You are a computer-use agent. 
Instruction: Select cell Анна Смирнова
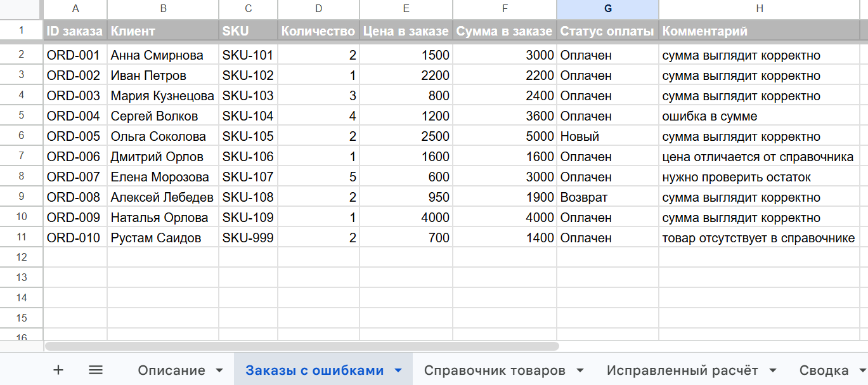163,55
